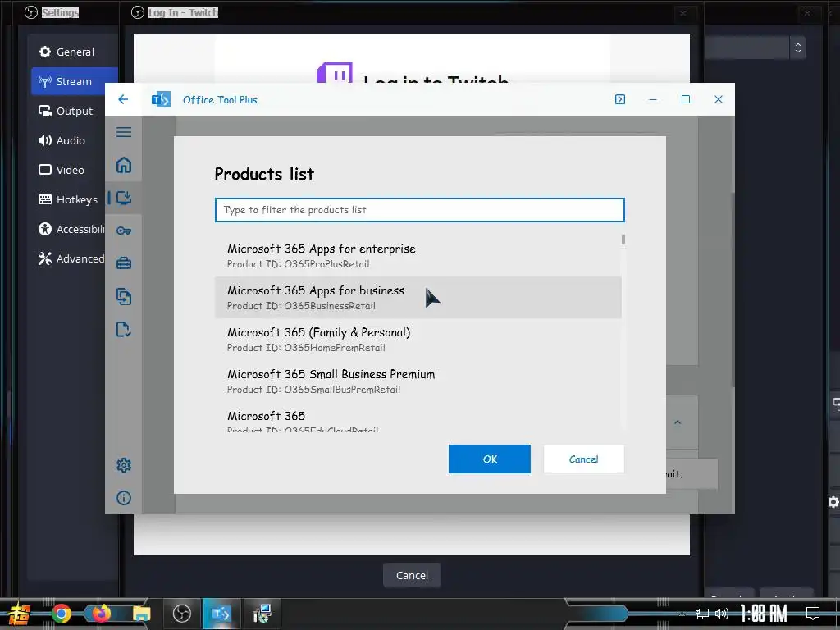This screenshot has width=840, height=630.
Task: Select Microsoft 365 Apps for enterprise
Action: pyautogui.click(x=418, y=256)
